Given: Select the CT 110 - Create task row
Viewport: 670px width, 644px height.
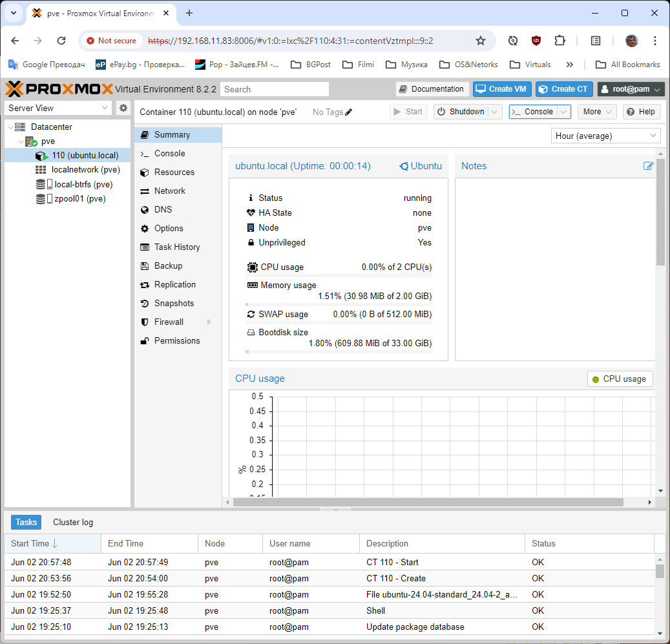Looking at the screenshot, I should coord(330,579).
